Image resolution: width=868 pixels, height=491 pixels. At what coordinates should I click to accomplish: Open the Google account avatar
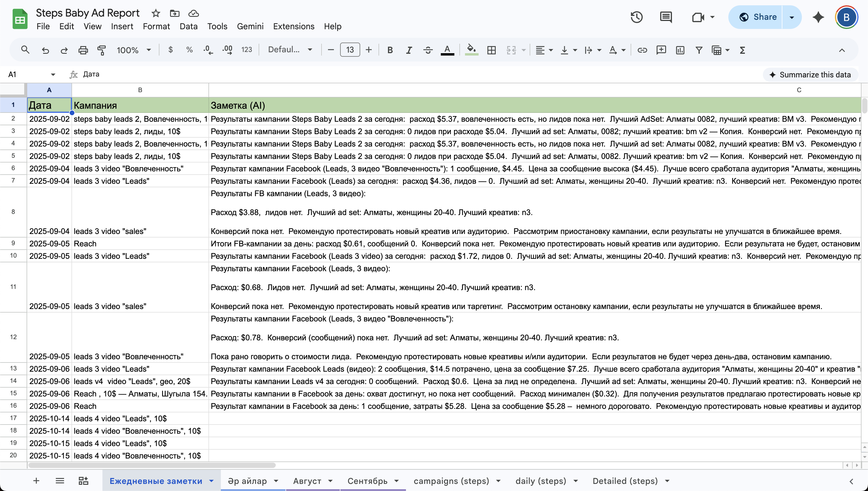tap(846, 17)
